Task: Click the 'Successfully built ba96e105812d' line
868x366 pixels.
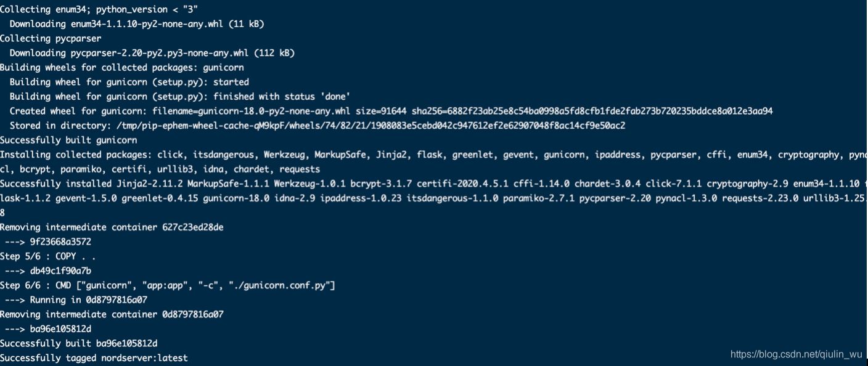Action: coord(78,343)
